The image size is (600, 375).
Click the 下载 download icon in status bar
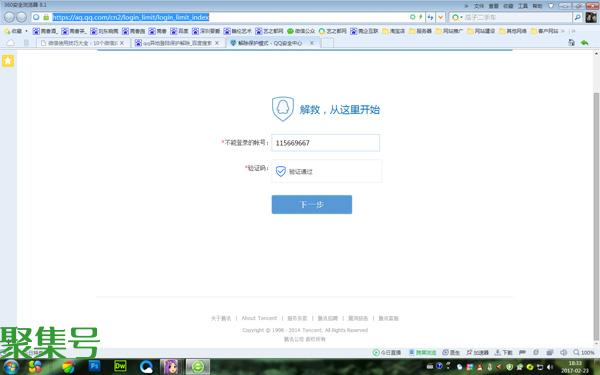(x=504, y=352)
